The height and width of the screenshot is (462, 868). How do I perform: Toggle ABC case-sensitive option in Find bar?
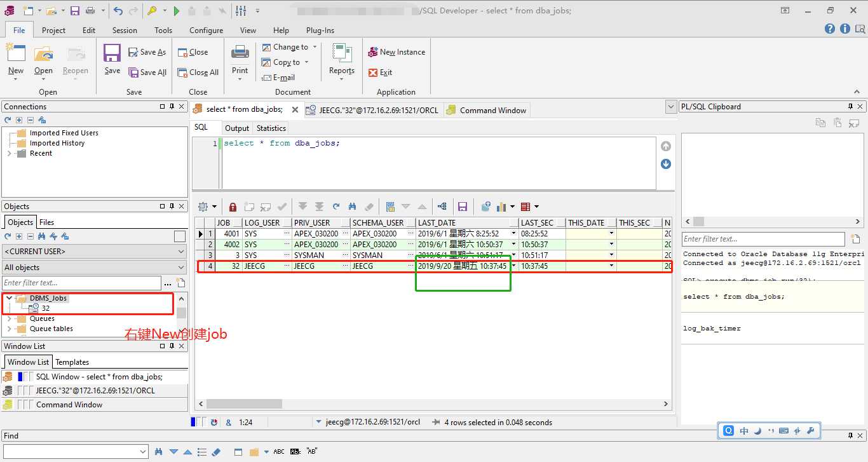tap(279, 452)
